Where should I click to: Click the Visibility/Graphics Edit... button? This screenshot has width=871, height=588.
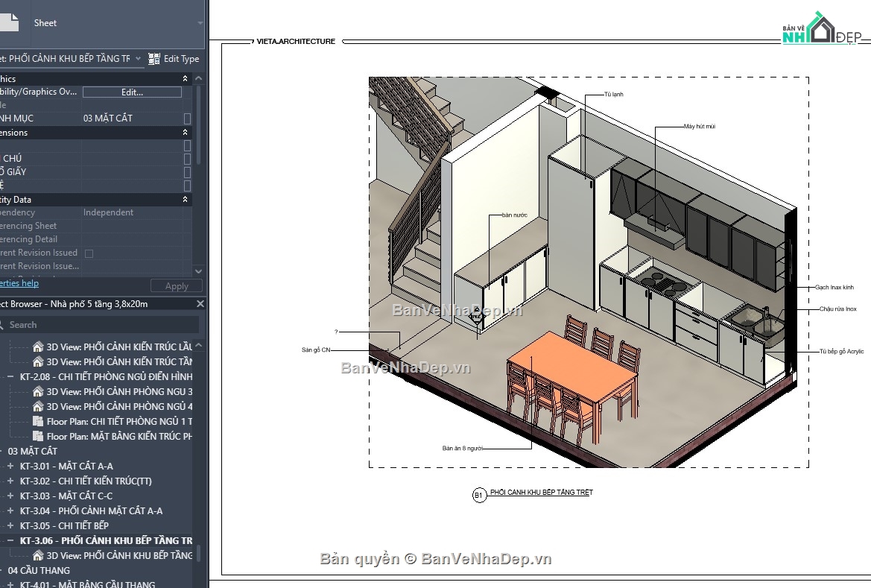132,92
